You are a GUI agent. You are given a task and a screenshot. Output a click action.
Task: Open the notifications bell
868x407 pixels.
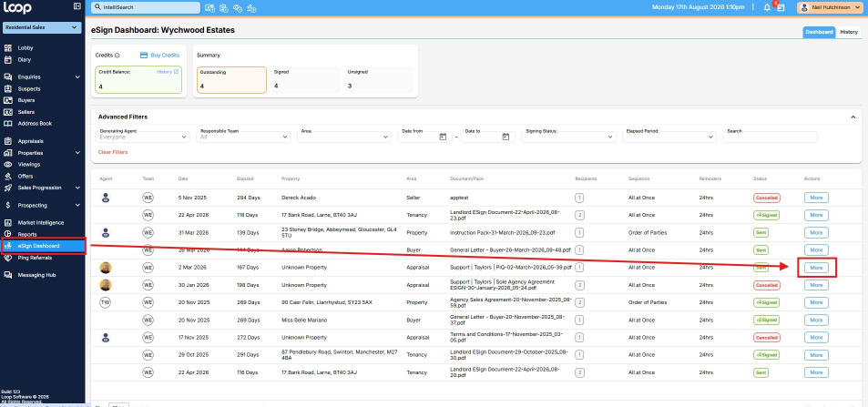point(767,8)
